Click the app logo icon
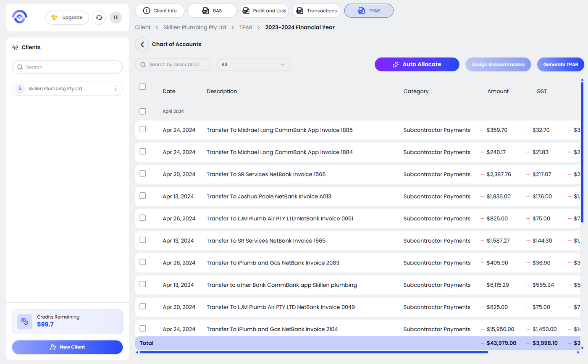Viewport: 588px width, 364px height. click(20, 17)
